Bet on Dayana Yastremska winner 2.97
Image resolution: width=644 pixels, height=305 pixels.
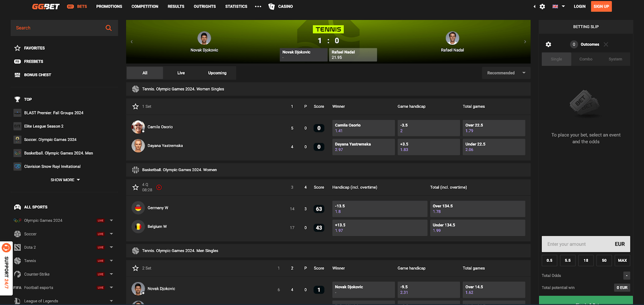364,147
